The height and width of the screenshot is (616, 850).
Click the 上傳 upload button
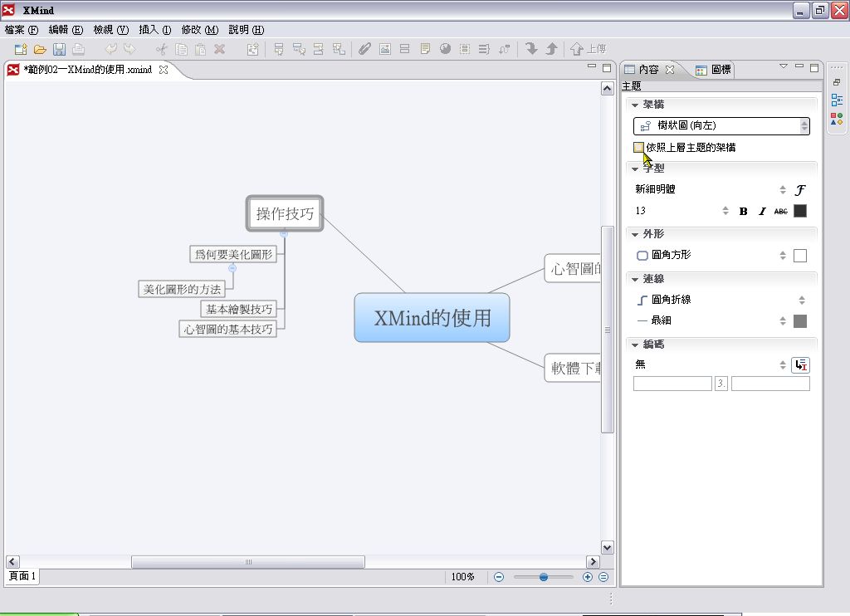(589, 49)
